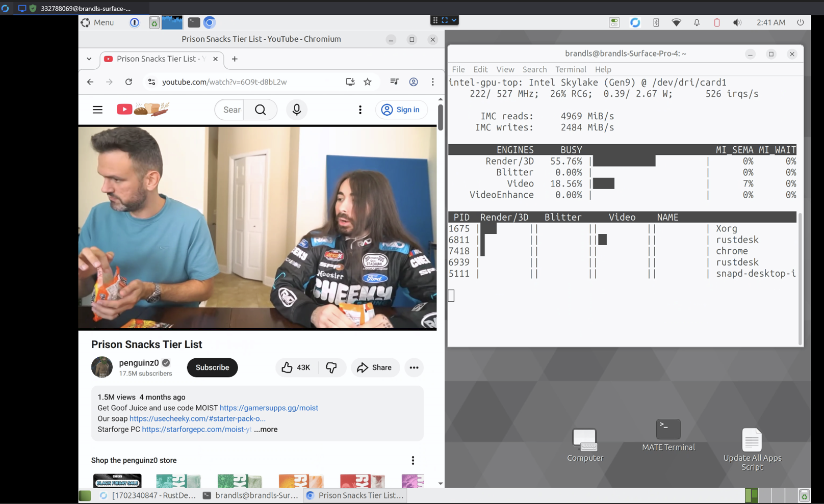This screenshot has height=504, width=824.
Task: Bookmark this page with star icon
Action: coord(368,82)
